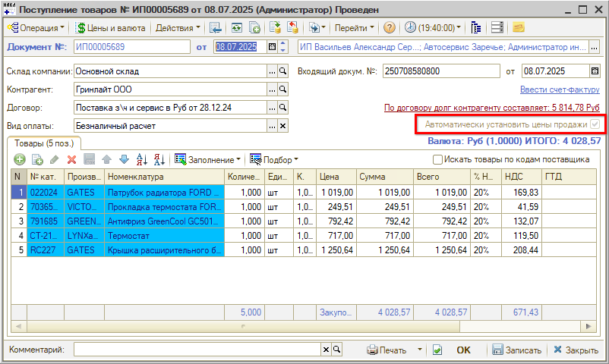609x364 pixels.
Task: Click the red delete row icon
Action: click(x=71, y=159)
